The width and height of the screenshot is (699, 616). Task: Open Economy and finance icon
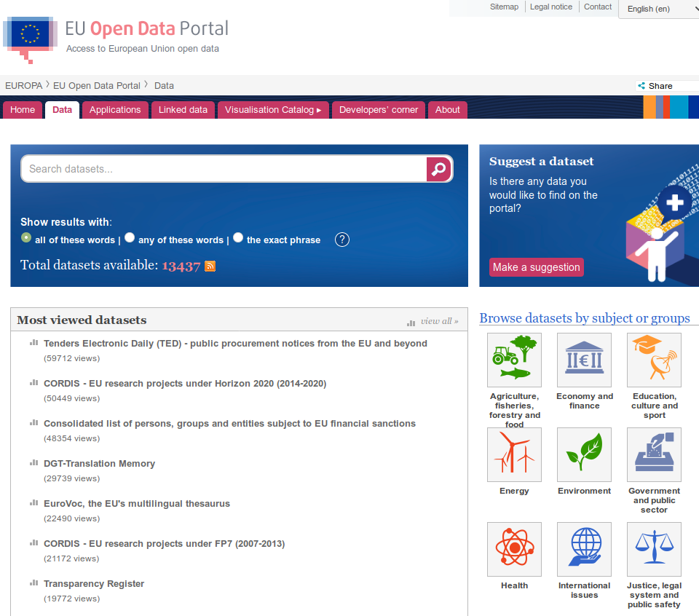[x=584, y=360]
